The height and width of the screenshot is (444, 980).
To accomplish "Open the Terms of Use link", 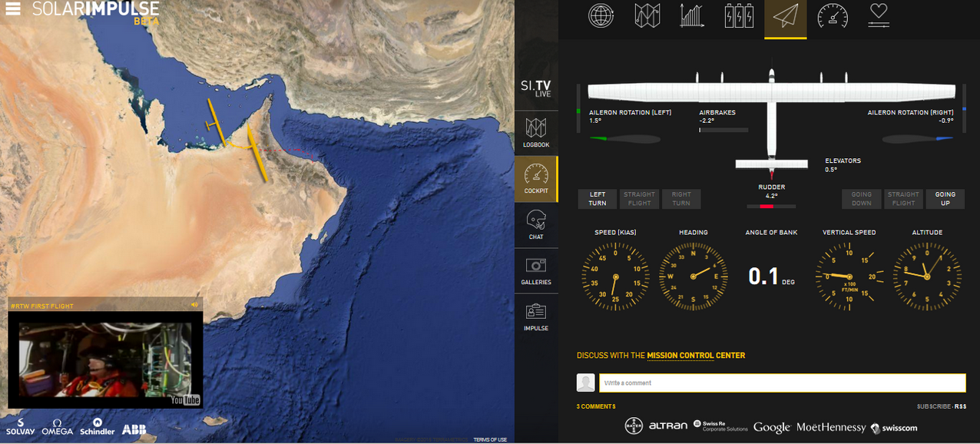I will (490, 439).
